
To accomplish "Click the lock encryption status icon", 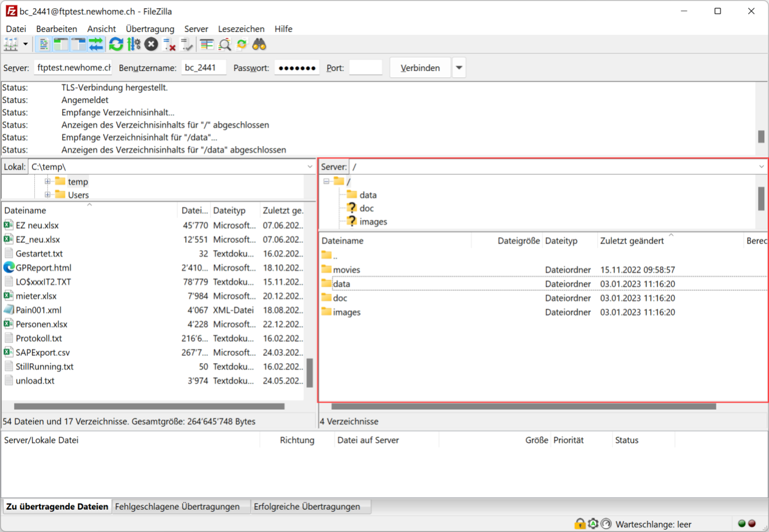I will [x=580, y=524].
